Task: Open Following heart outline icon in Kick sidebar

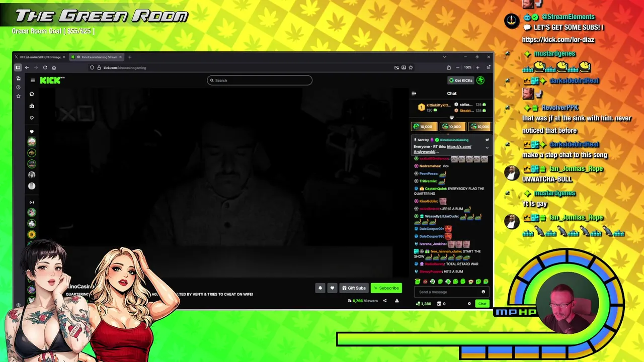Action: pyautogui.click(x=32, y=118)
